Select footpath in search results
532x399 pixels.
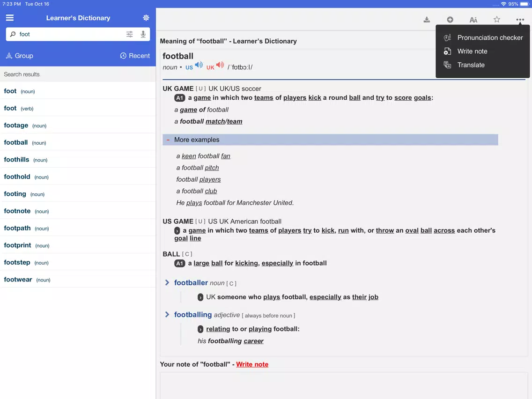coord(78,228)
